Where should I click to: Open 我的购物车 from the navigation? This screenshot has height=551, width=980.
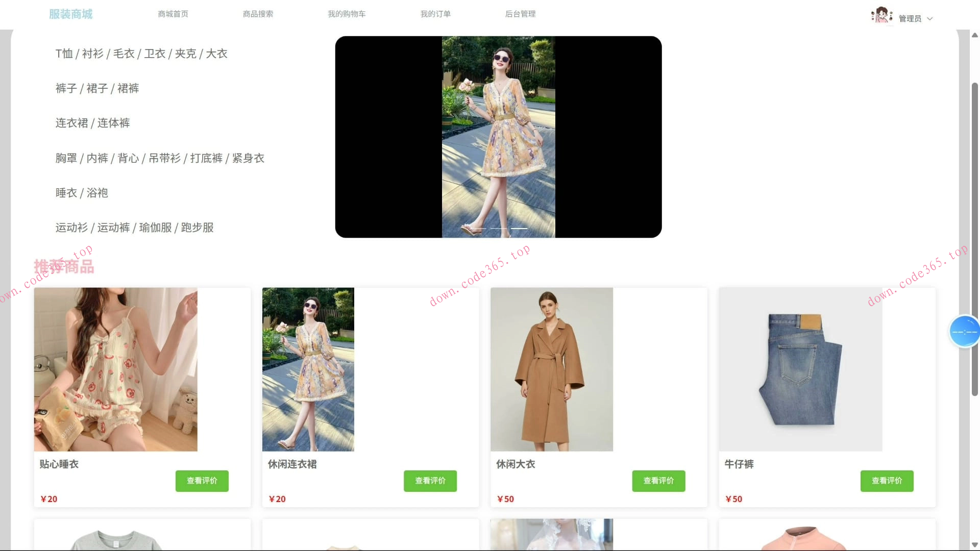tap(346, 14)
